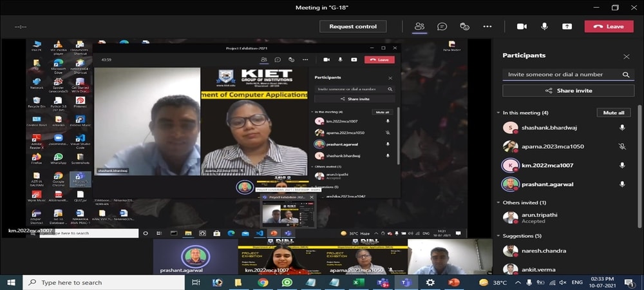
Task: Toggle shashank.bhardwaj's microphone in participant list
Action: click(622, 128)
